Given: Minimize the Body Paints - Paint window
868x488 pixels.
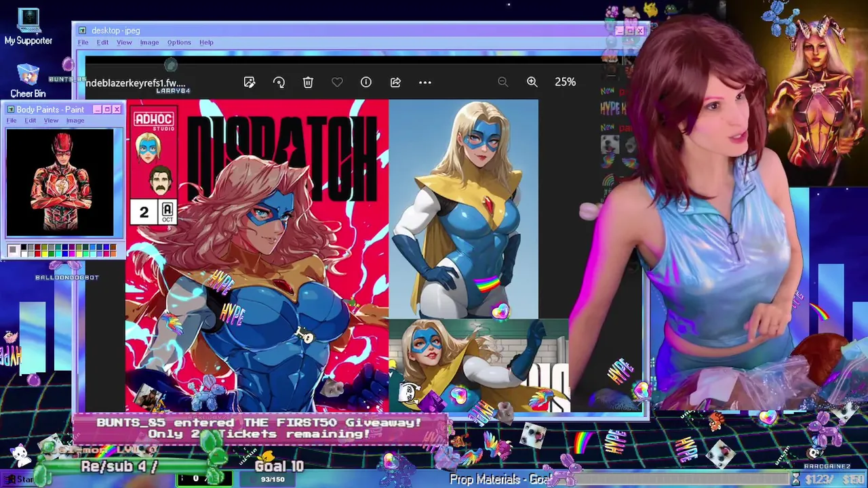Looking at the screenshot, I should pyautogui.click(x=97, y=109).
